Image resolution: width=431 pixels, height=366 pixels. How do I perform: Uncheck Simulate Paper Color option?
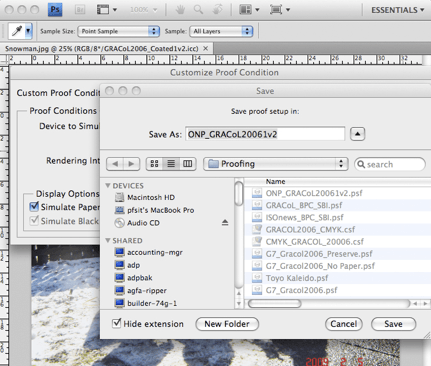(34, 207)
